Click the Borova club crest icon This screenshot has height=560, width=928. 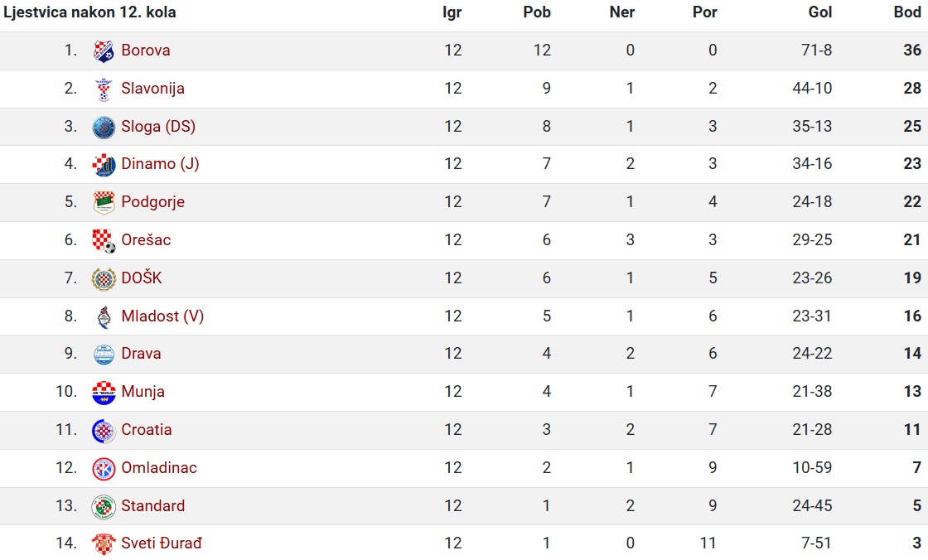(104, 51)
